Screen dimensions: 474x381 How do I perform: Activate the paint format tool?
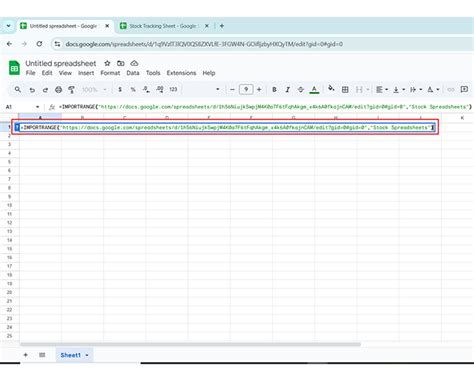[71, 89]
